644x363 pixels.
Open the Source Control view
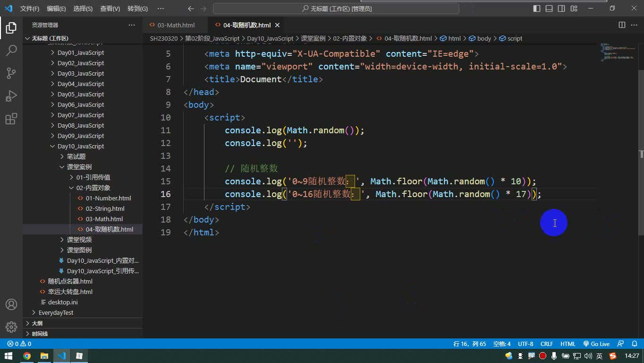[11, 73]
